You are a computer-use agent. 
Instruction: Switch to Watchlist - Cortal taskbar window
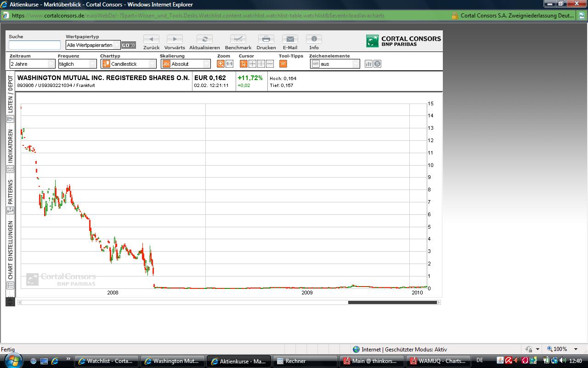(x=107, y=361)
